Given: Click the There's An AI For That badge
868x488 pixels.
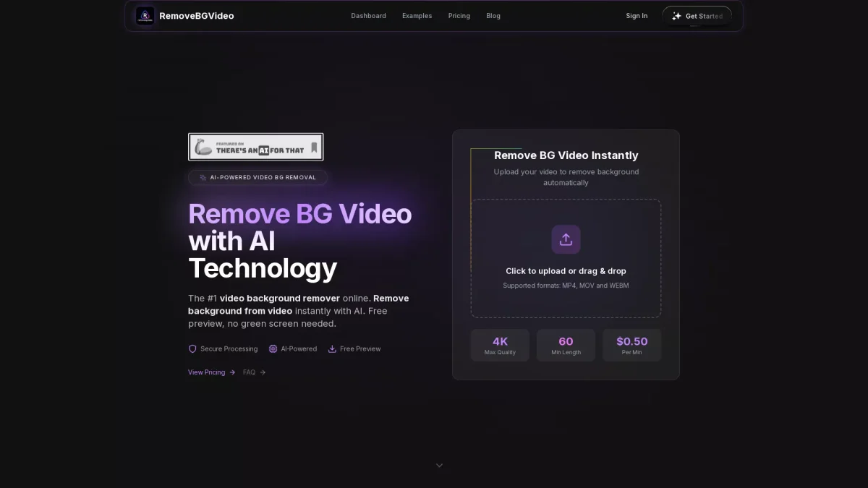Looking at the screenshot, I should [x=255, y=147].
